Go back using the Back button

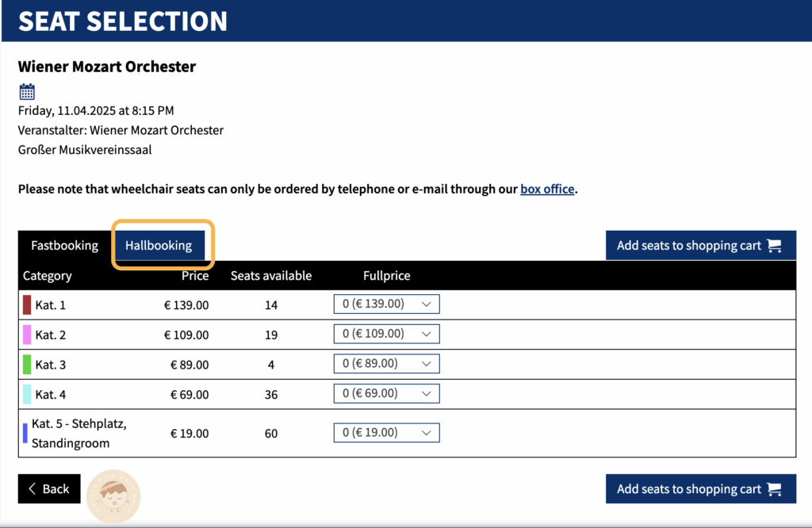pos(49,488)
